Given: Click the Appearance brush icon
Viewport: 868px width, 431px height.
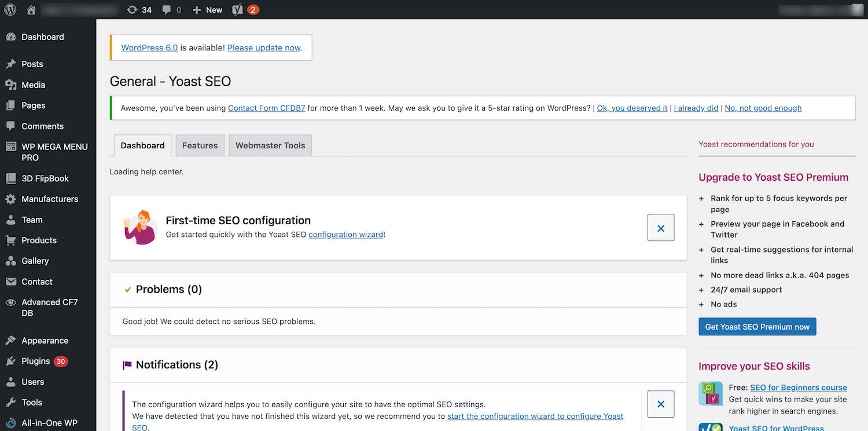Looking at the screenshot, I should point(10,341).
